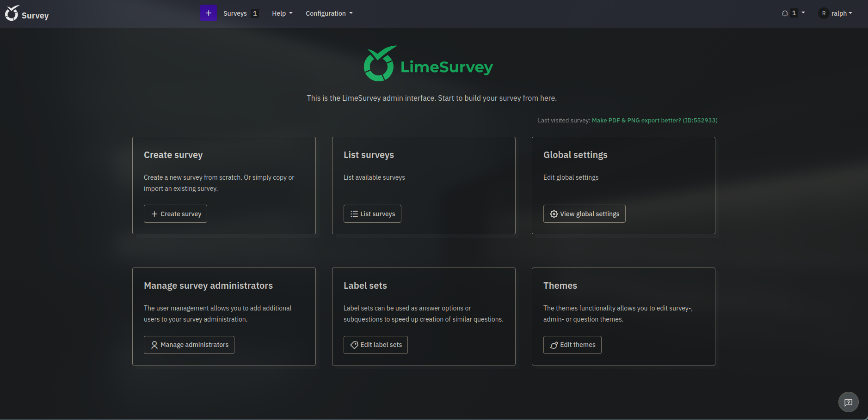
Task: Click the list icon on List surveys button
Action: point(354,214)
